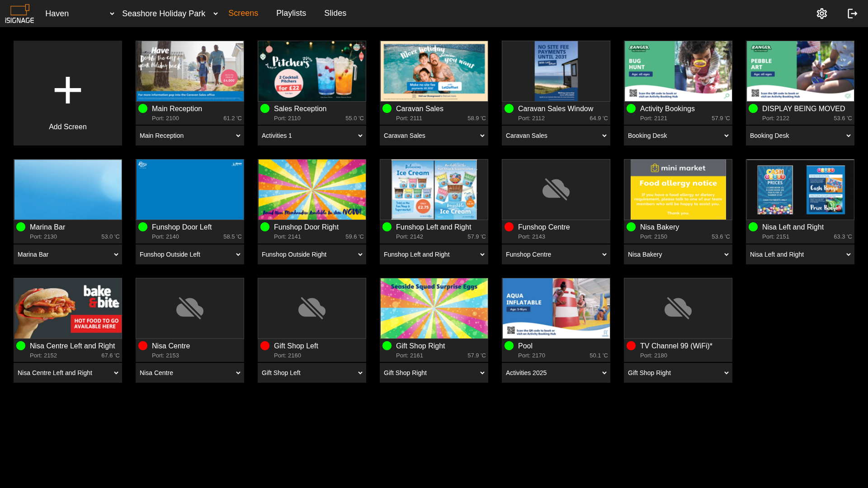Open the Booking Desk playlist dropdown under Activity Bookings

(x=678, y=136)
